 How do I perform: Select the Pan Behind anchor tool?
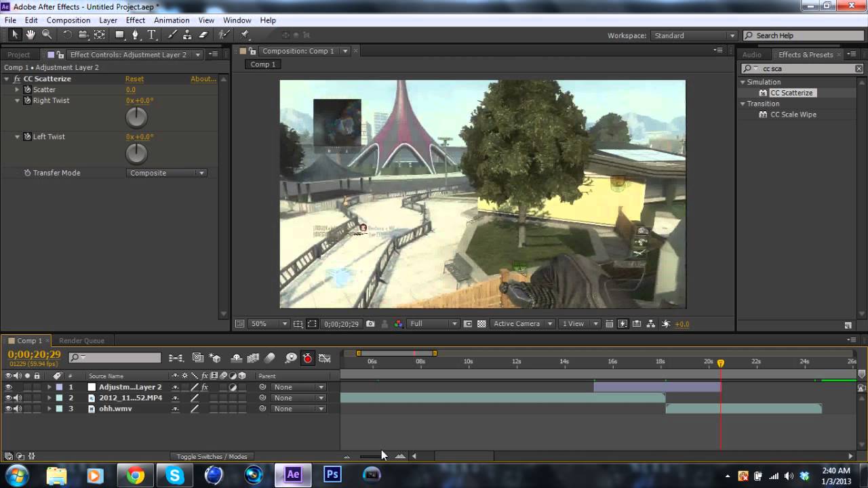[100, 35]
